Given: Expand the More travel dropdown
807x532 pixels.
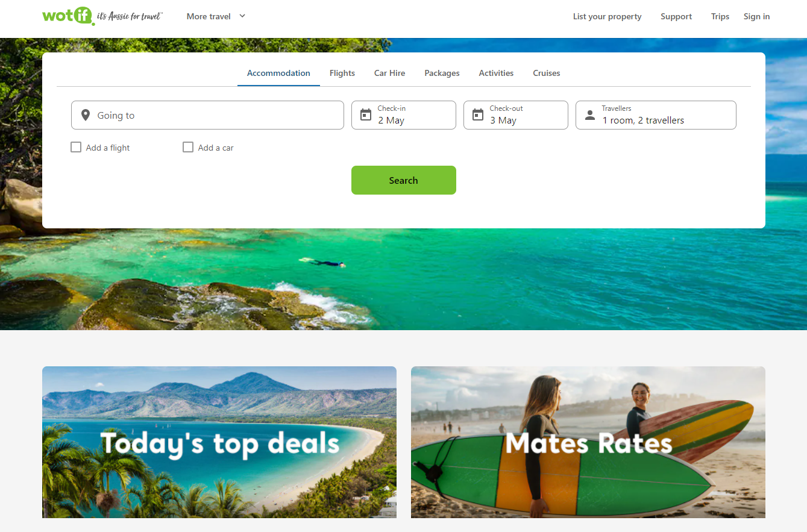Looking at the screenshot, I should [x=216, y=16].
